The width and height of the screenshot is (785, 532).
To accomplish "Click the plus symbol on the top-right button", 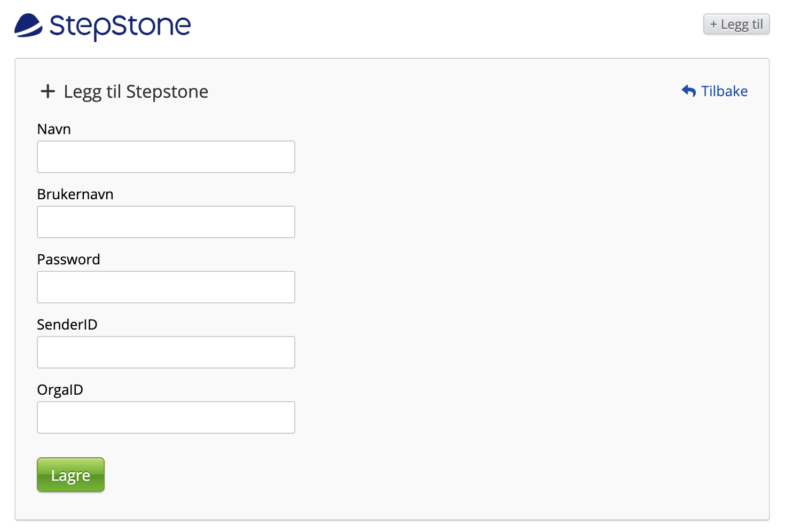I will (713, 25).
